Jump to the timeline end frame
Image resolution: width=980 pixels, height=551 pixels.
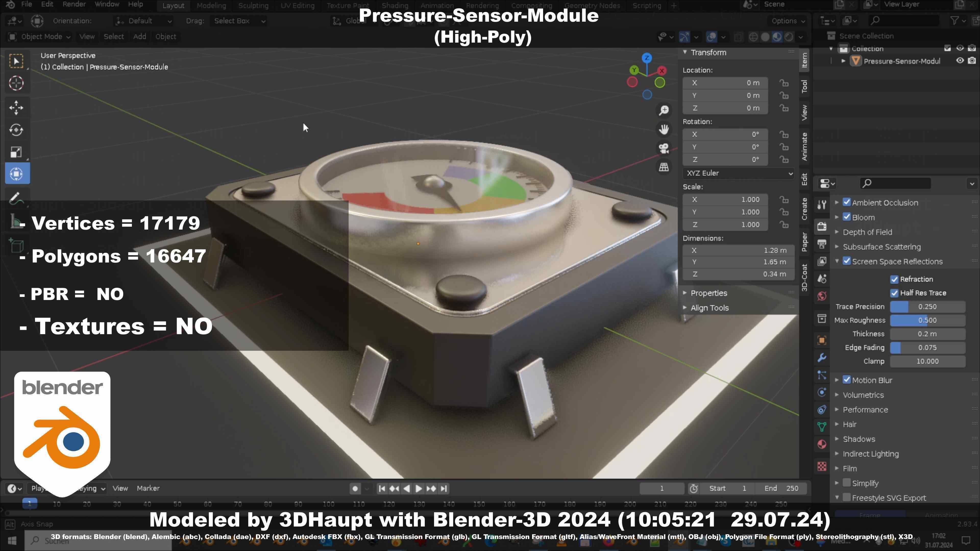coord(444,489)
